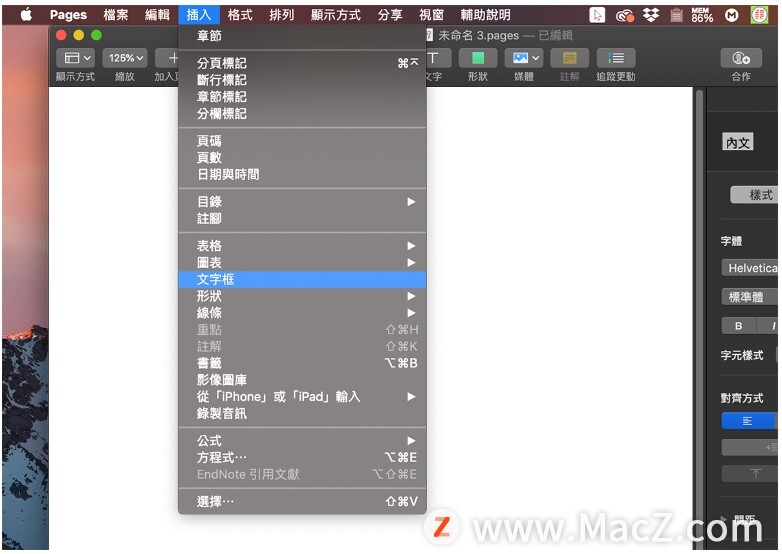
Task: Expand the 目錄 submenu
Action: [302, 202]
